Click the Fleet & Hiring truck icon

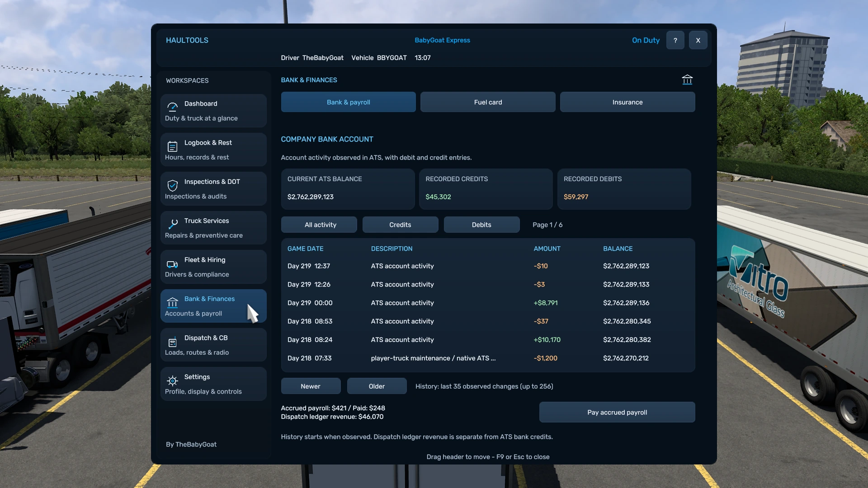click(x=172, y=264)
